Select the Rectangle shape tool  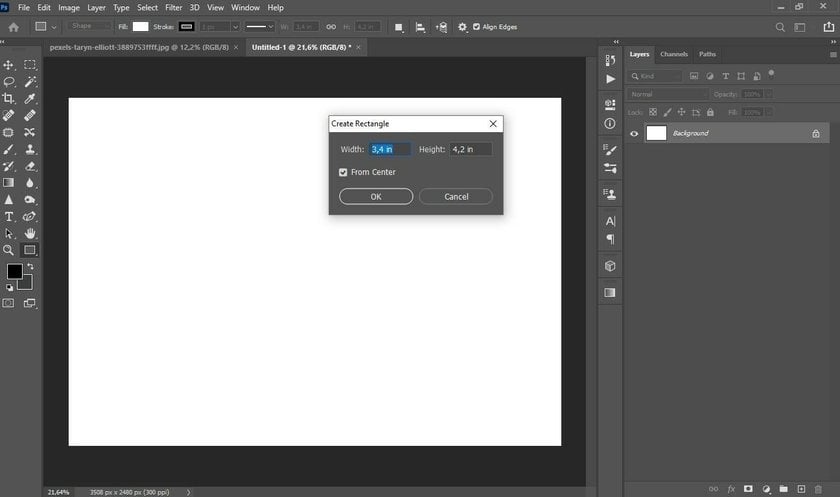[x=30, y=250]
